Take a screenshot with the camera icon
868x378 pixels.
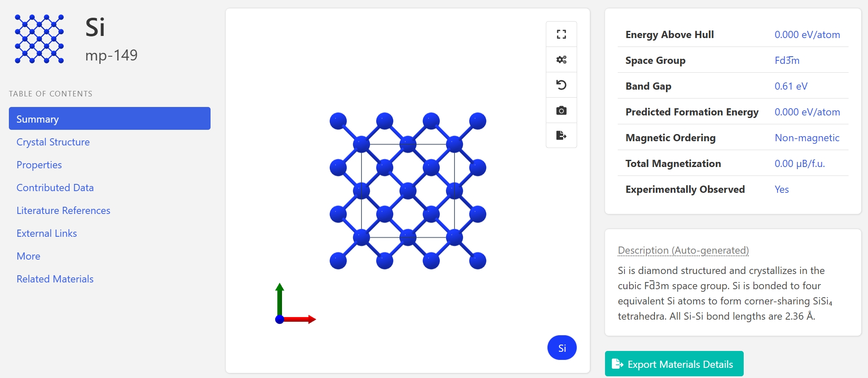point(561,110)
